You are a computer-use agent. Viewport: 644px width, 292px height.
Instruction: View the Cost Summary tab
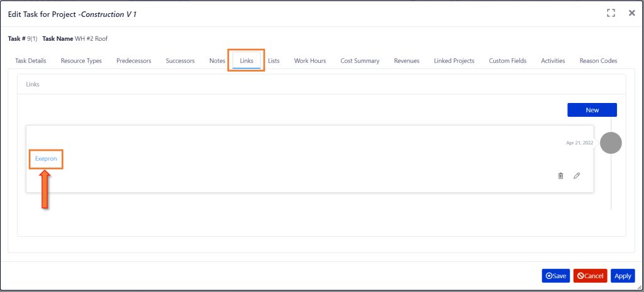(x=360, y=61)
